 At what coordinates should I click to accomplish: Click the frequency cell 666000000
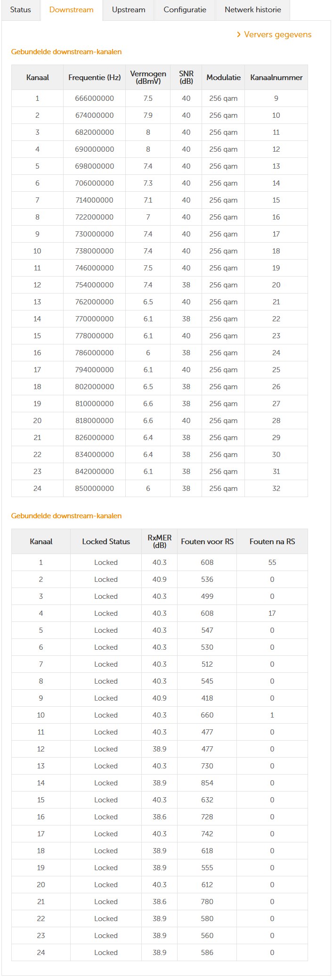[94, 98]
